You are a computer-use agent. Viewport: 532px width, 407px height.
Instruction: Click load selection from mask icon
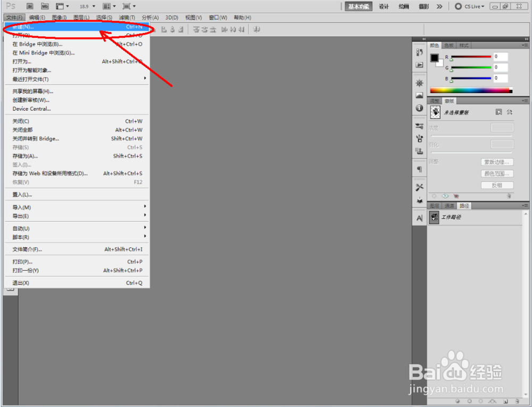(434, 196)
